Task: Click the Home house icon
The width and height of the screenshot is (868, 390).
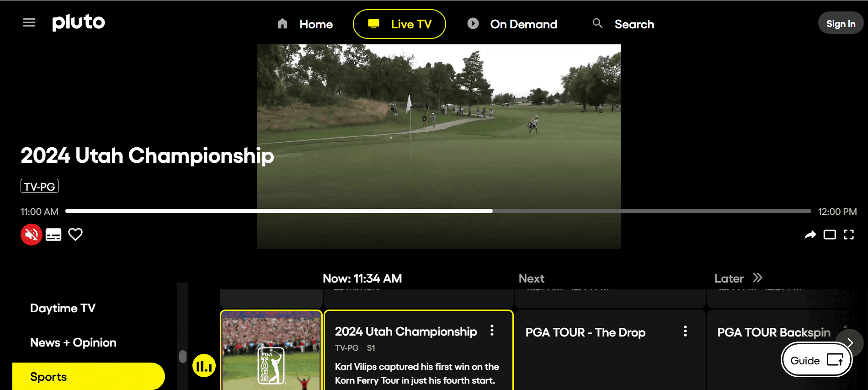Action: (x=282, y=24)
